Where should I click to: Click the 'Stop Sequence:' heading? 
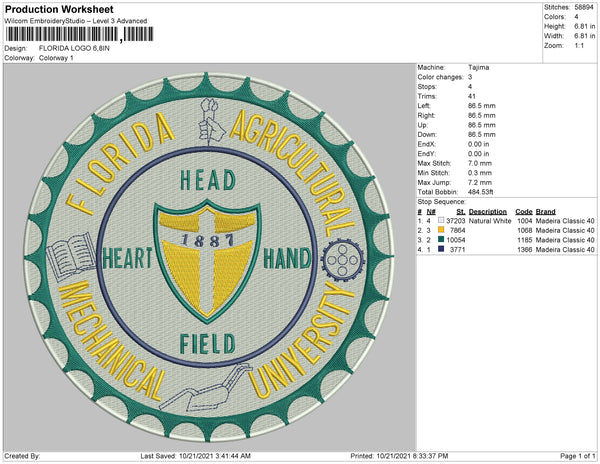click(442, 202)
